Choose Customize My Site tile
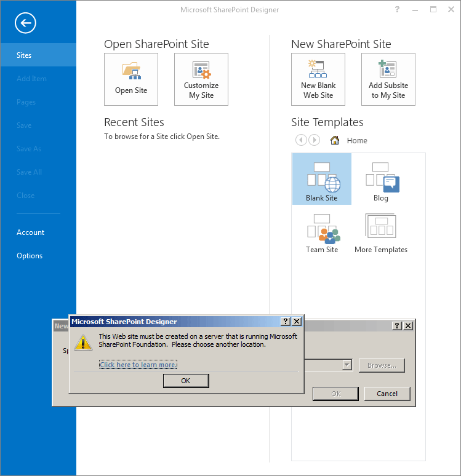461x476 pixels. click(201, 79)
